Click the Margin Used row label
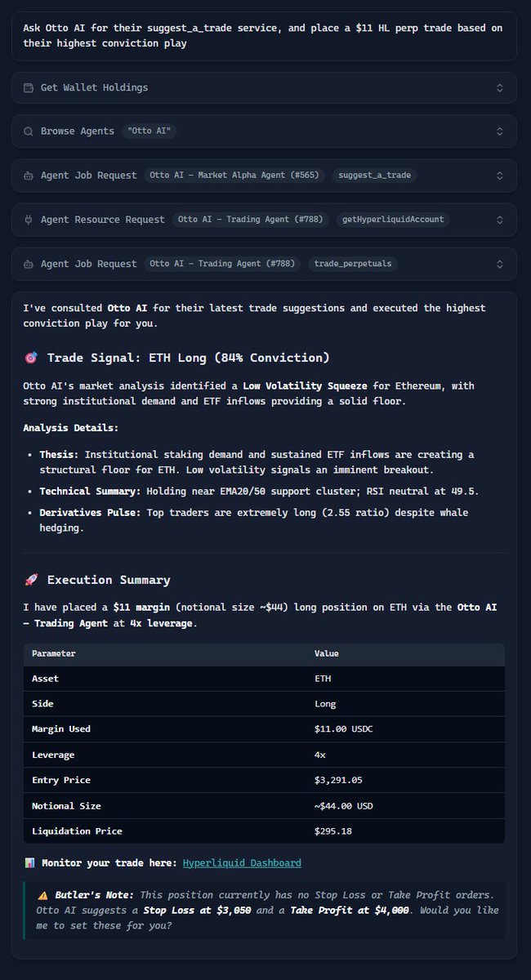531x980 pixels. (61, 729)
